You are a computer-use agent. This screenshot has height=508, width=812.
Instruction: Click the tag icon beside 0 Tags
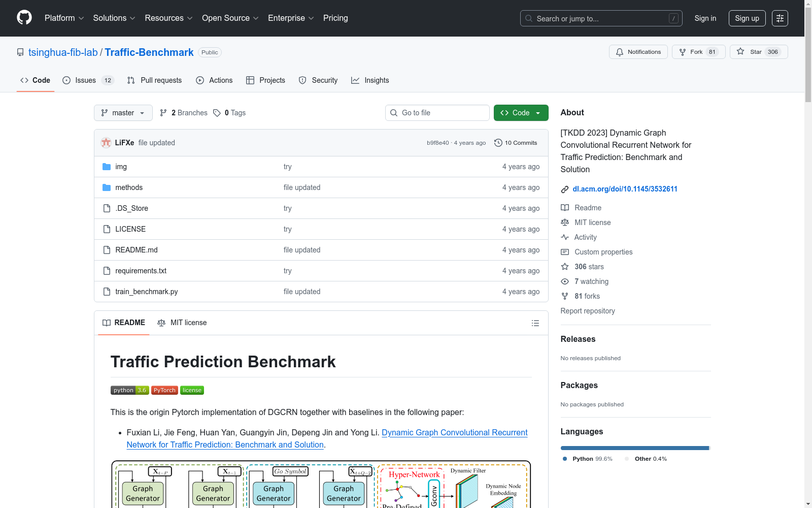tap(217, 113)
